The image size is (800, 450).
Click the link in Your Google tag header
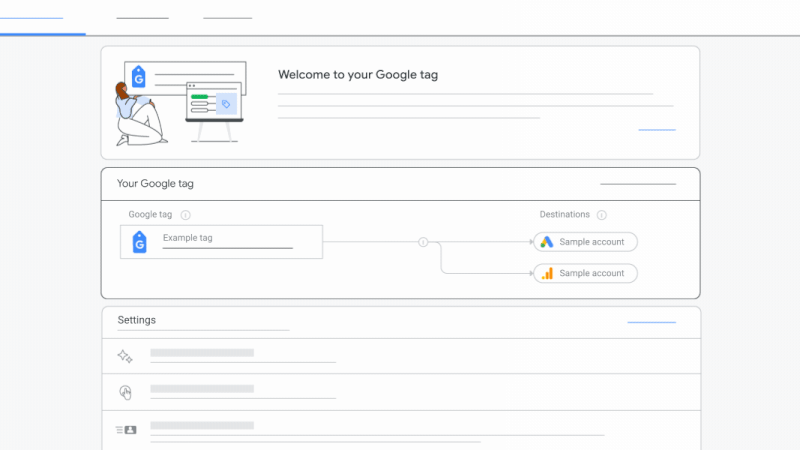(637, 184)
